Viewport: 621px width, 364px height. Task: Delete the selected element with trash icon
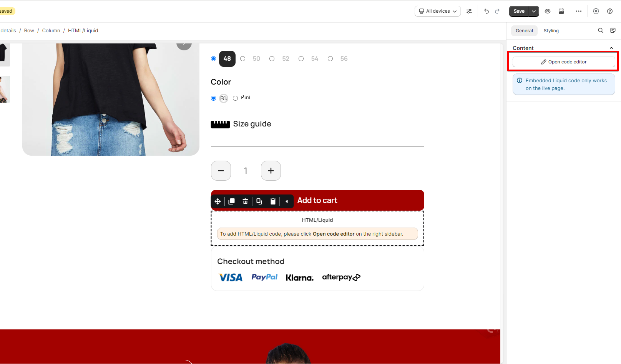click(x=245, y=201)
